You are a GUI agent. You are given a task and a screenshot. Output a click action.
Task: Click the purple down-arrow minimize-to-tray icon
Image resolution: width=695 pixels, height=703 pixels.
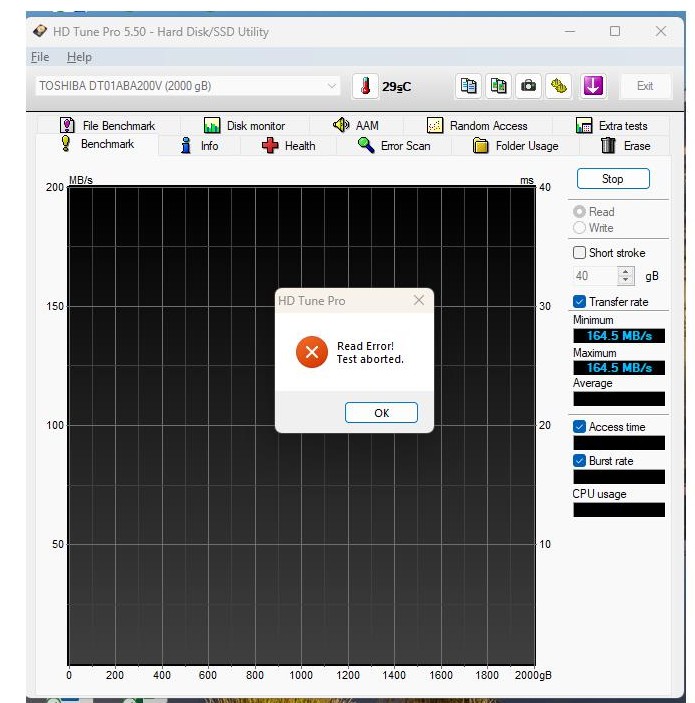[x=593, y=86]
